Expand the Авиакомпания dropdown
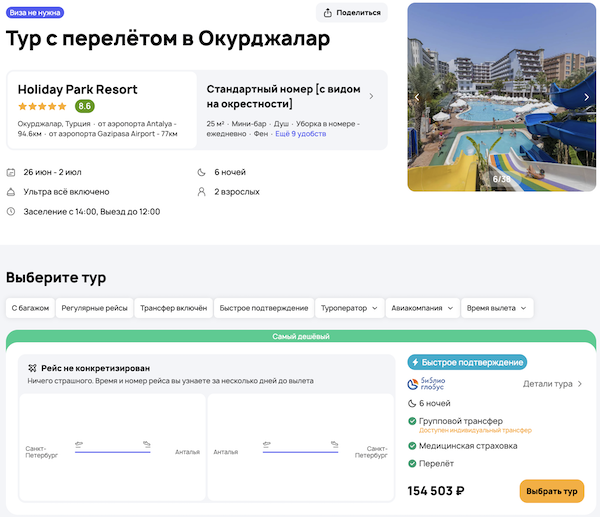This screenshot has width=600, height=517. (x=422, y=308)
